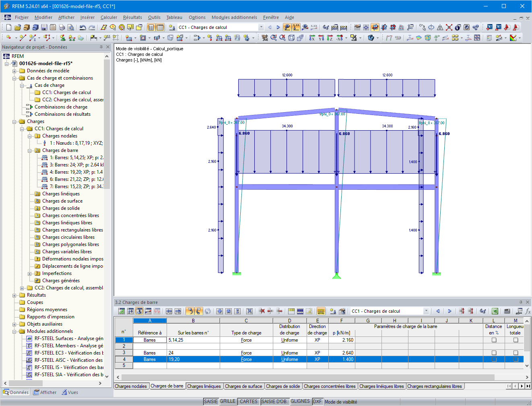Open the Résultats menu
The image size is (532, 406).
pos(132,17)
